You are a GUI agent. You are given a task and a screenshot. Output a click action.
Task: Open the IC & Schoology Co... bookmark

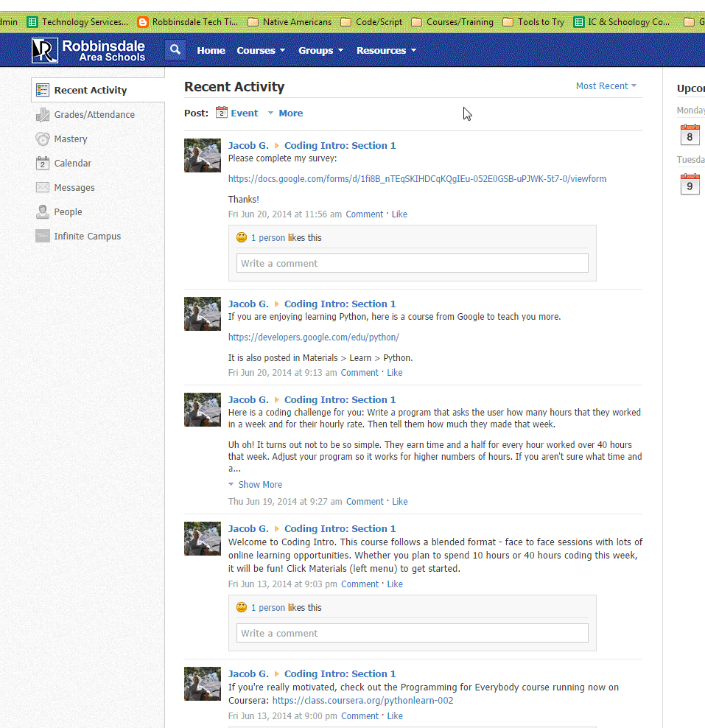pos(622,22)
